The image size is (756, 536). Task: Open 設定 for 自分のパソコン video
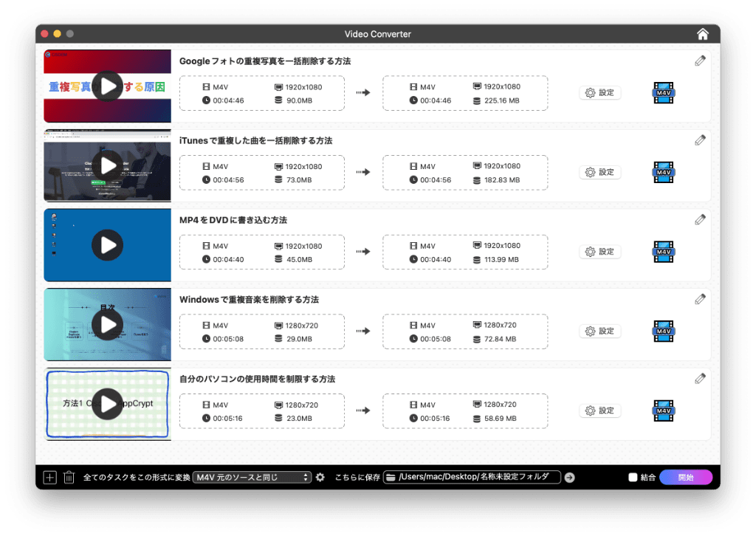599,411
